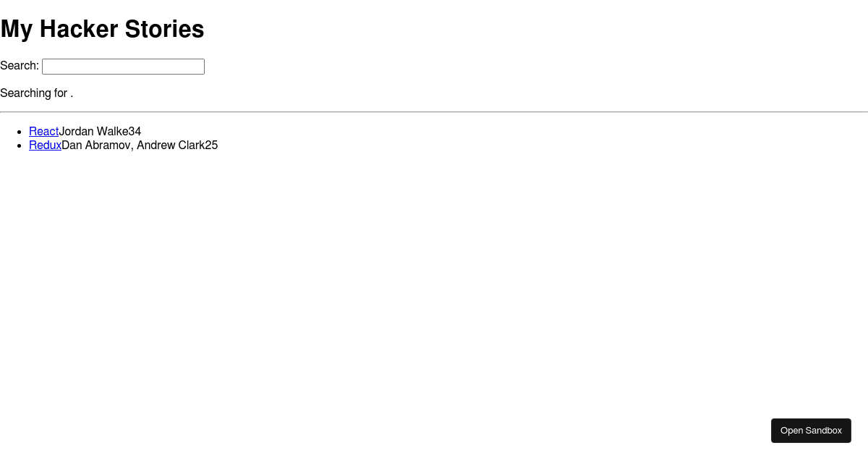
Task: Click the bullet point before React
Action: point(20,132)
